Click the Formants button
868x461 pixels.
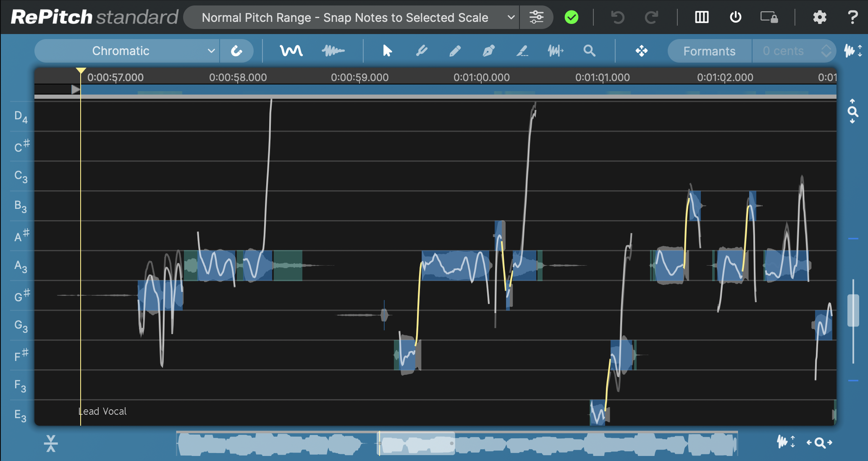709,51
